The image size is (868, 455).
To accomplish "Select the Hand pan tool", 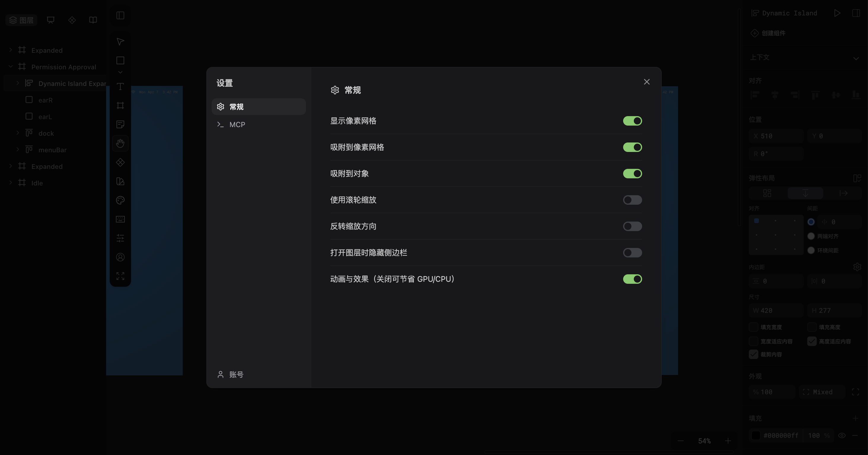I will [x=120, y=143].
